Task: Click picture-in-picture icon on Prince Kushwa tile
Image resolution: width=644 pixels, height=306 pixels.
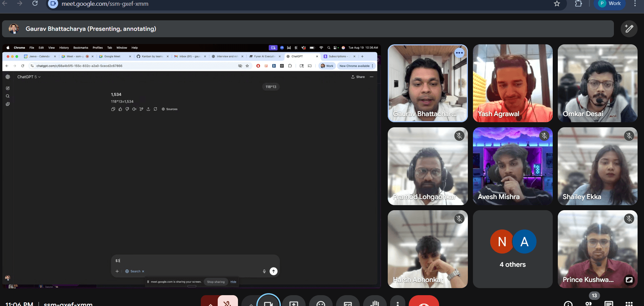Action: click(629, 280)
